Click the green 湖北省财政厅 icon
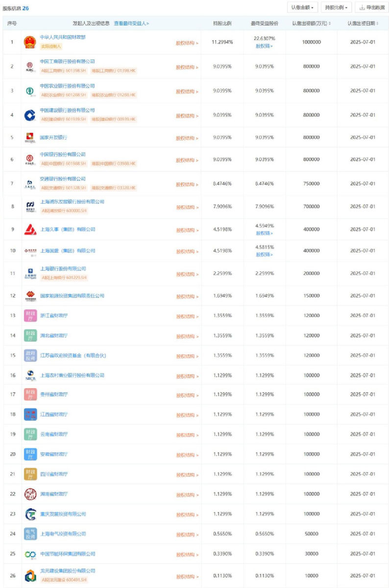 coord(30,336)
